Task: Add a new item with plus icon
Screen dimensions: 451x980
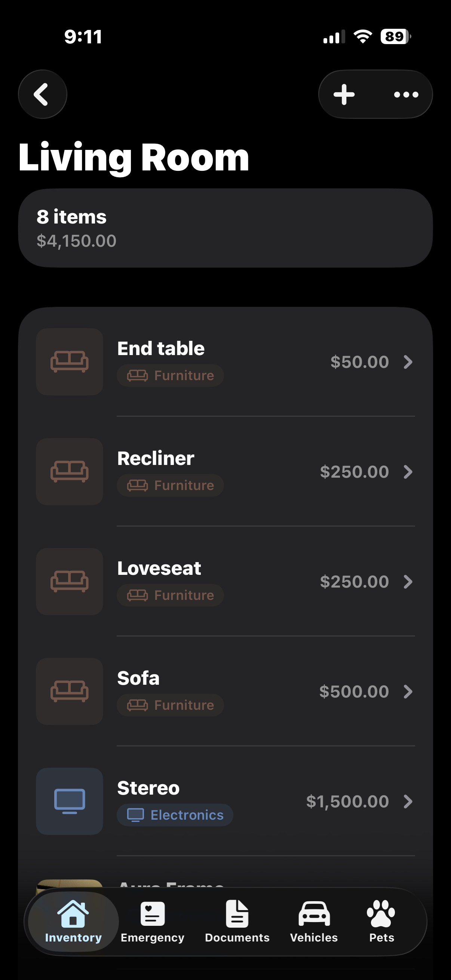Action: (x=344, y=94)
